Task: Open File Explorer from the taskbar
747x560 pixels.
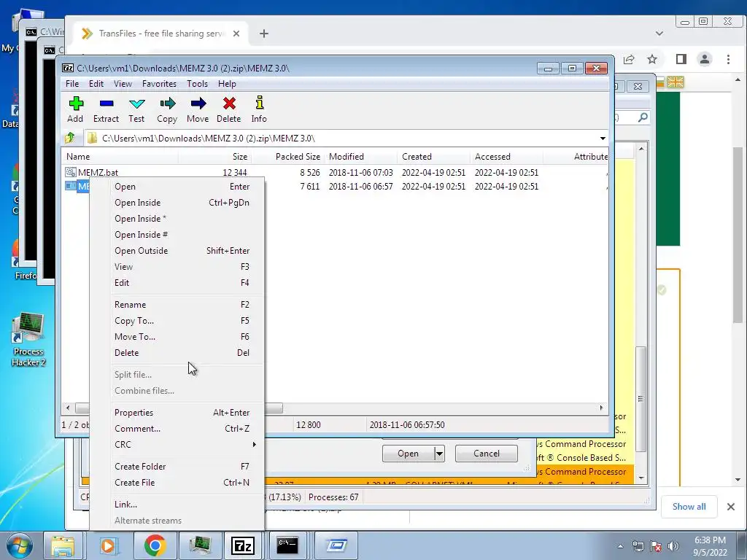Action: [63, 545]
